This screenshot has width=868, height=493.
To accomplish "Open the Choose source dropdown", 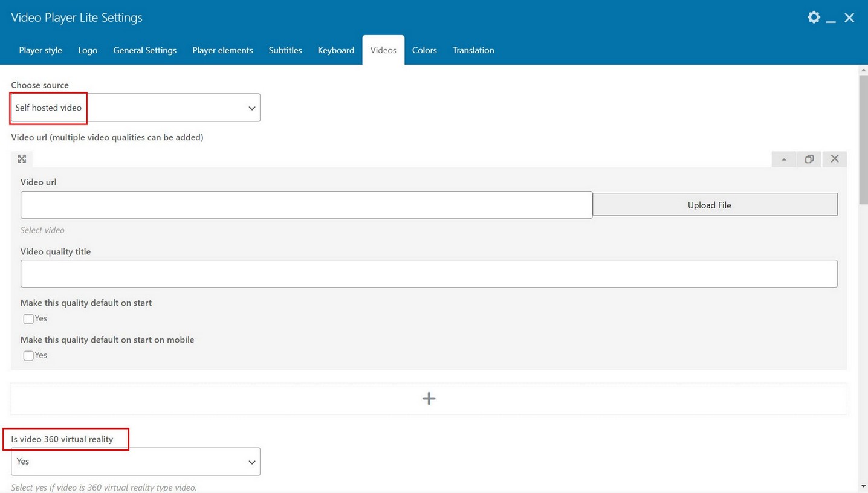I will point(136,108).
